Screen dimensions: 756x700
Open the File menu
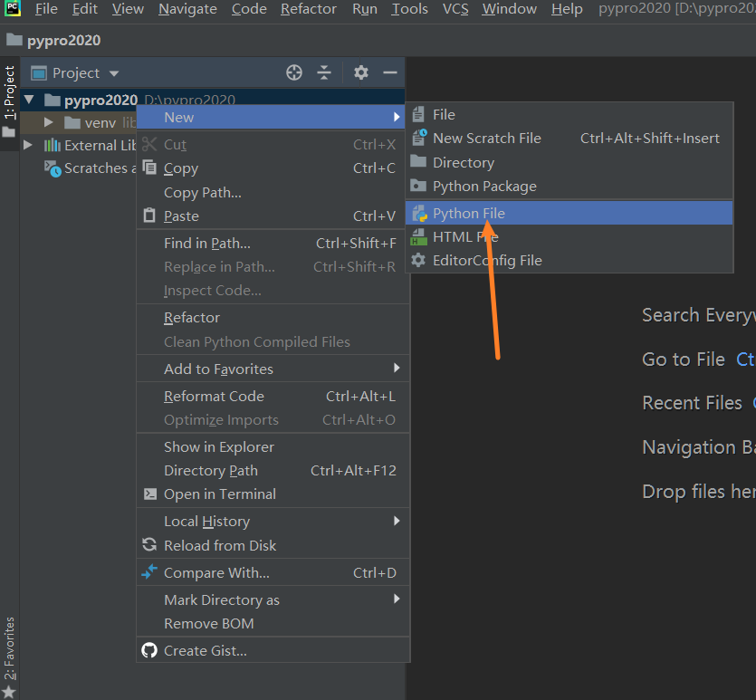pos(46,9)
